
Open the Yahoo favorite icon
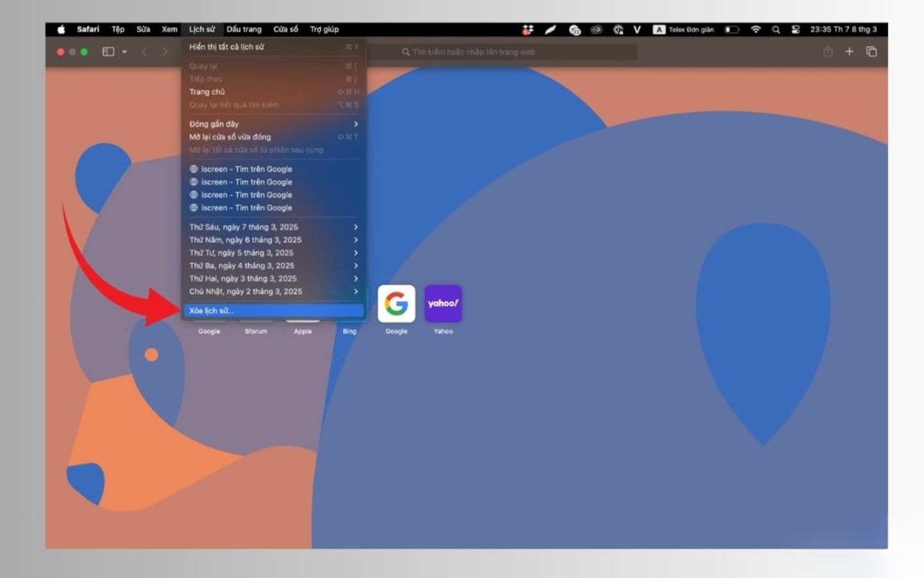point(443,304)
